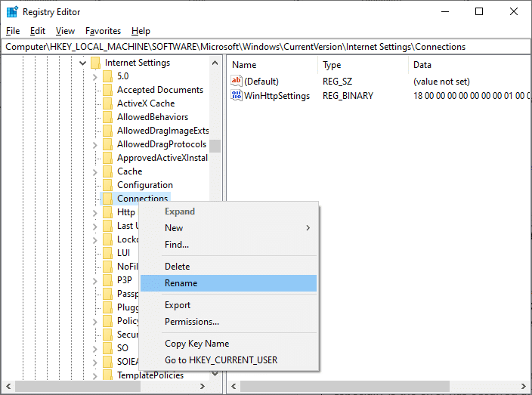
Task: Click the P3P folder icon
Action: [107, 280]
